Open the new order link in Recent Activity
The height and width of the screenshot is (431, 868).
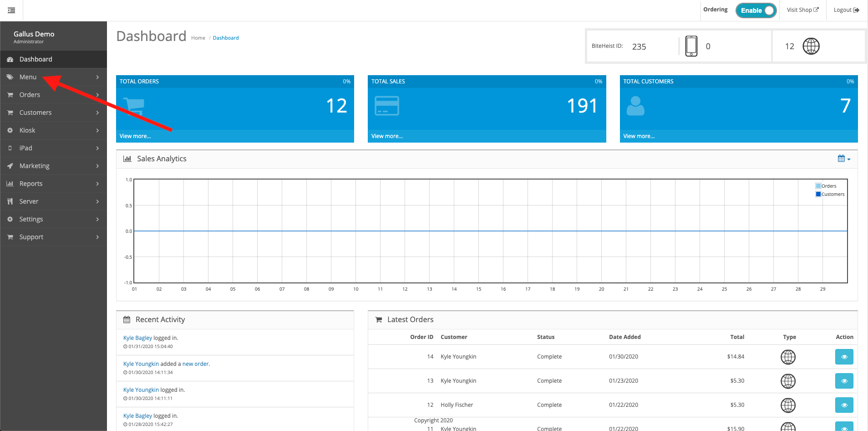point(196,364)
